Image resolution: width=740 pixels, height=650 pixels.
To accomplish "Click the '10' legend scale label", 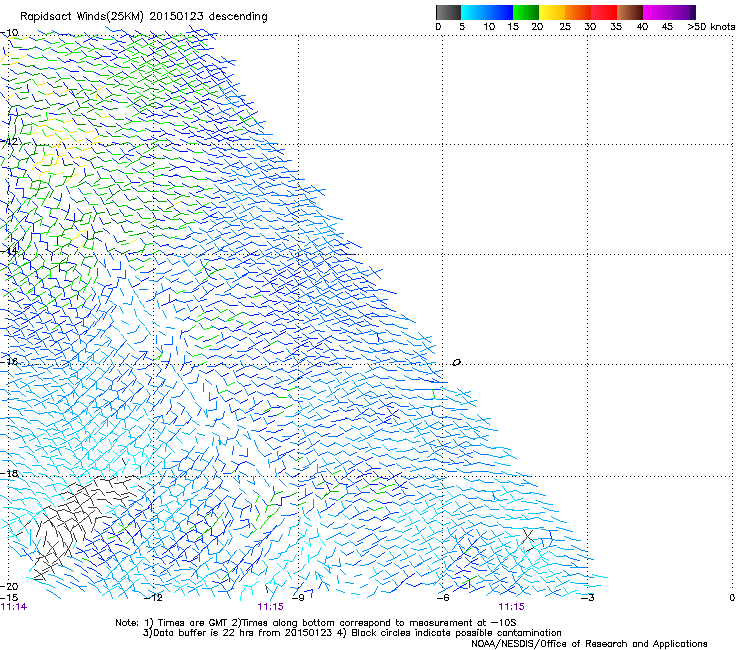I will (489, 26).
